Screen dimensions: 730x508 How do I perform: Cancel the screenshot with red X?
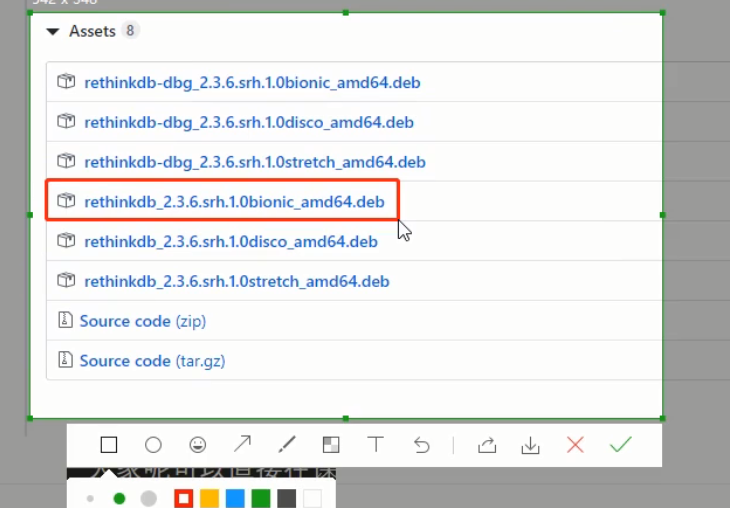coord(575,445)
